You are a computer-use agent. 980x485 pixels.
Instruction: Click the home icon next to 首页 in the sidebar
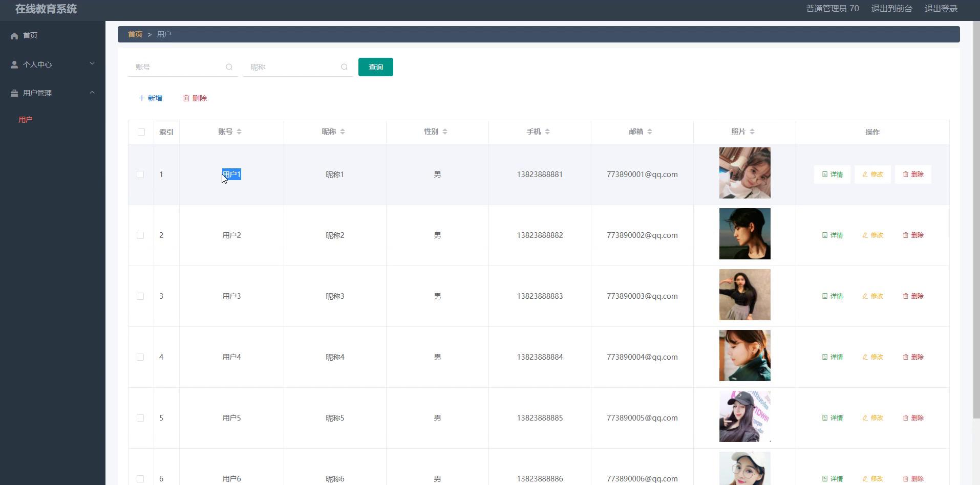pos(14,36)
